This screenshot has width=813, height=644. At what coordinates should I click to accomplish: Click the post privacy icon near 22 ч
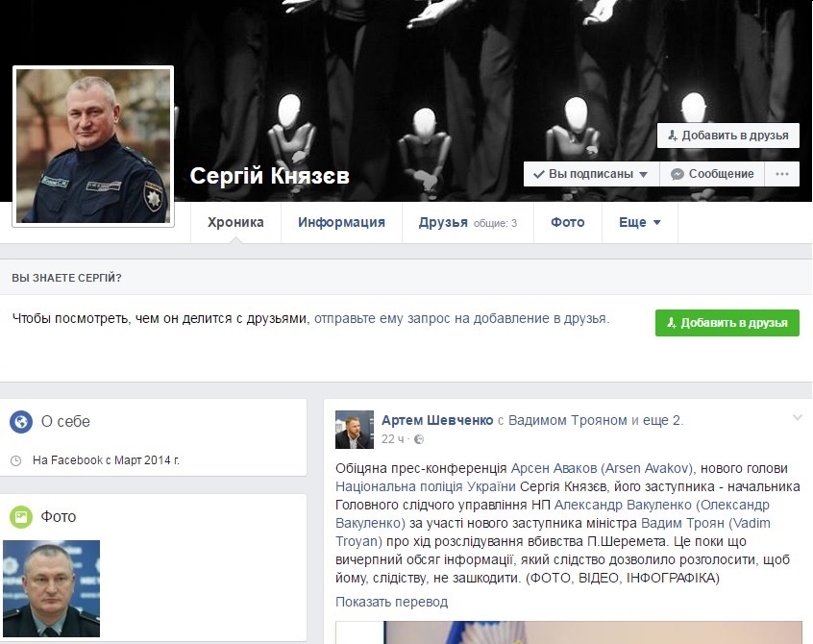point(419,439)
